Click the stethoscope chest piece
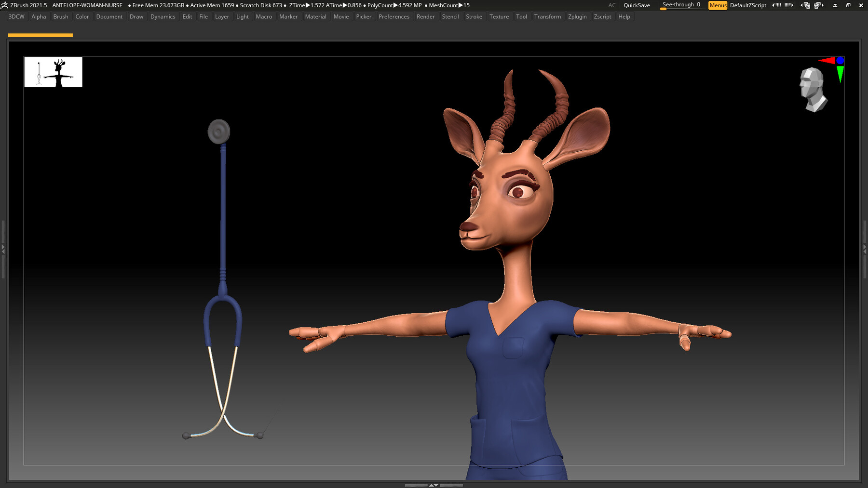 click(219, 132)
